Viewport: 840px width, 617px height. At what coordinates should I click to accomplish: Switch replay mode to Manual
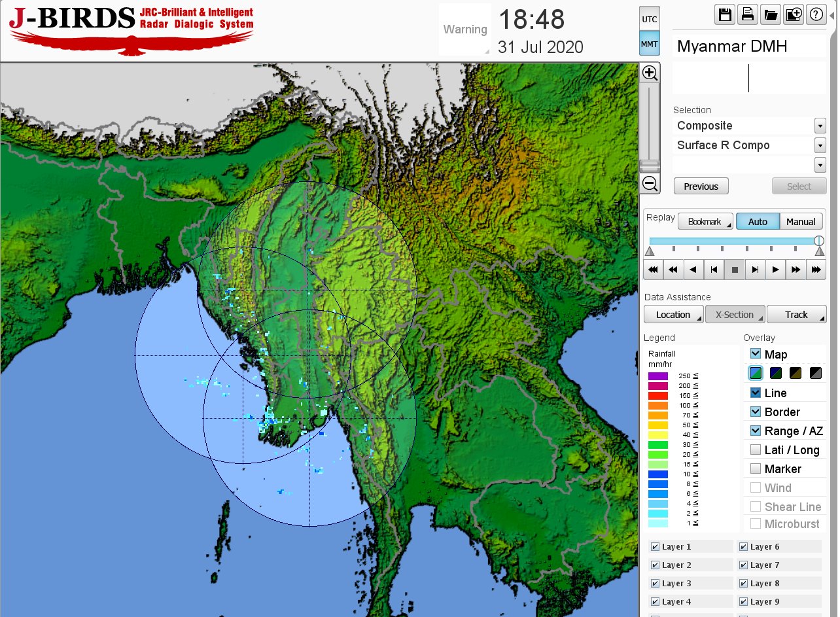[x=801, y=222]
